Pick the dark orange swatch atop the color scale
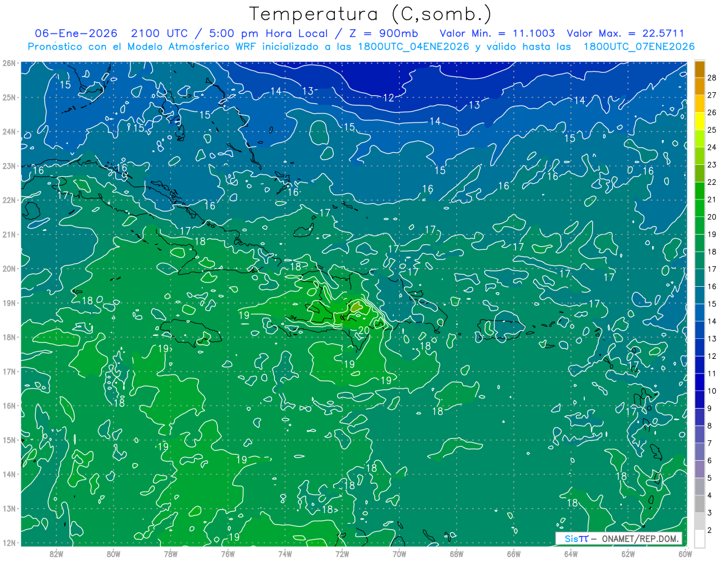This screenshot has width=728, height=562. [x=699, y=69]
